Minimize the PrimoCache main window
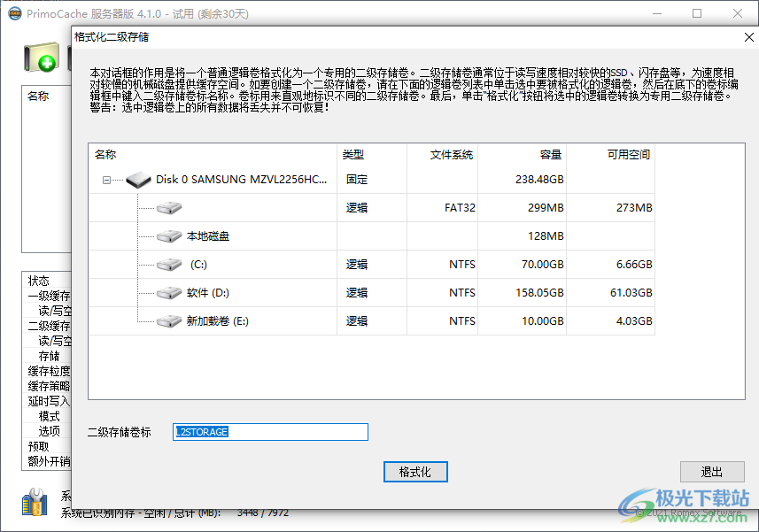Viewport: 759px width, 532px height. pos(657,13)
